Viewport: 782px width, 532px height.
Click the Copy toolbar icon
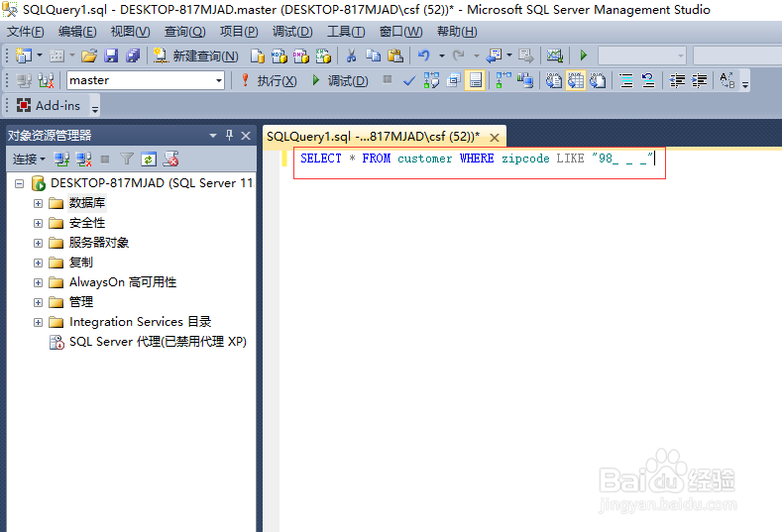point(373,55)
